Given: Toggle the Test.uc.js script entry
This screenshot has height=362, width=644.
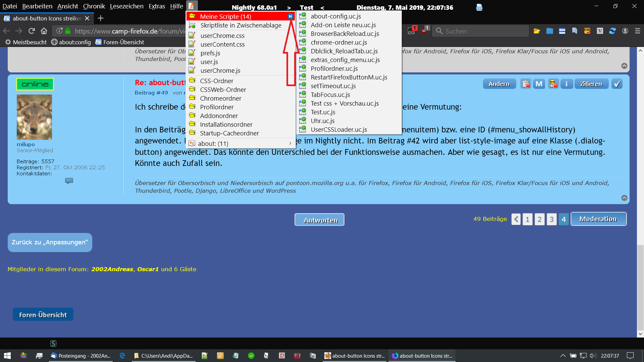Looking at the screenshot, I should click(323, 112).
